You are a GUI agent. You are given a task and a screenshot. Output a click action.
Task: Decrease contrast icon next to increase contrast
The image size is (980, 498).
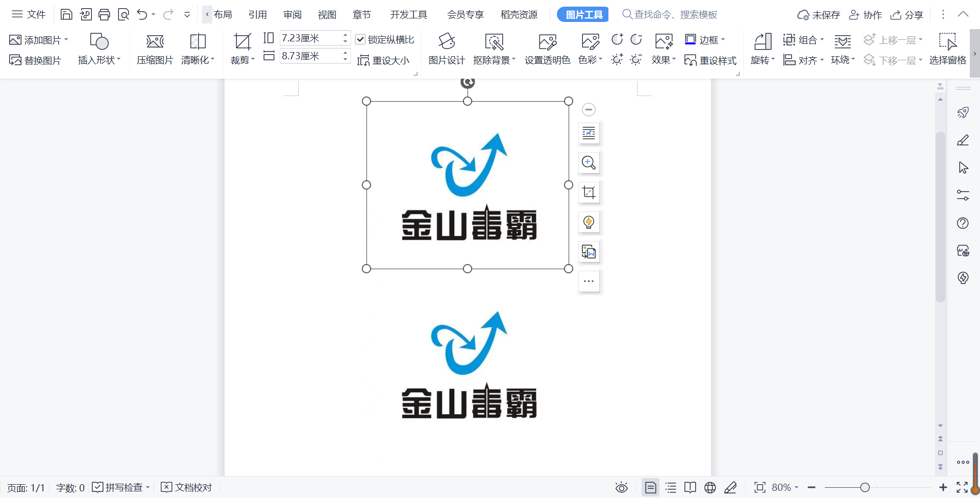click(636, 39)
